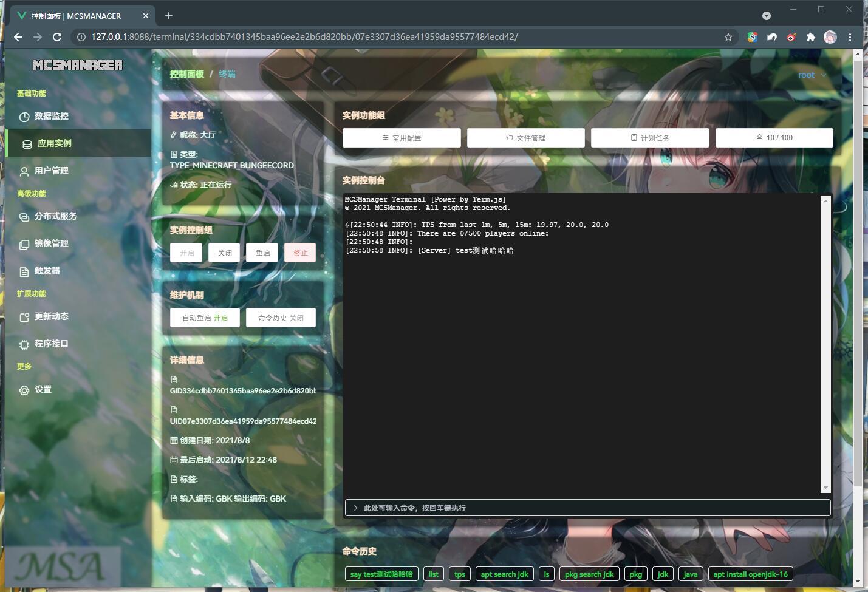This screenshot has width=868, height=592.
Task: Click the green S extension icon
Action: tap(752, 37)
